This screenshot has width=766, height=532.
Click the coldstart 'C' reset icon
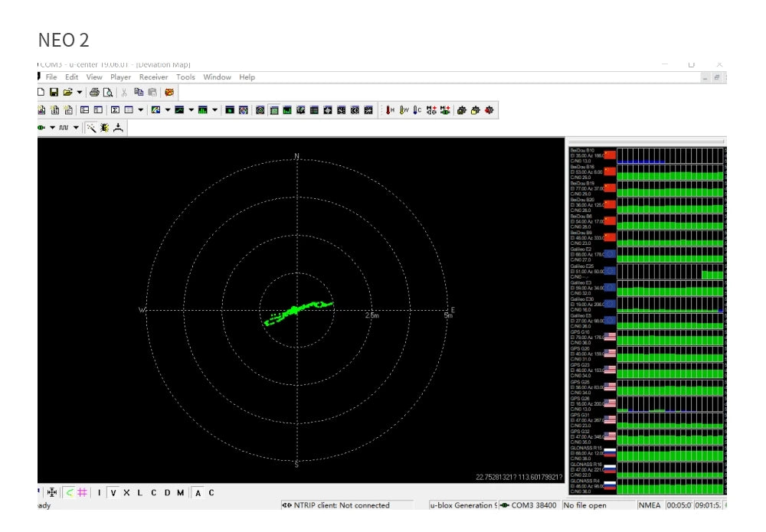(x=417, y=110)
